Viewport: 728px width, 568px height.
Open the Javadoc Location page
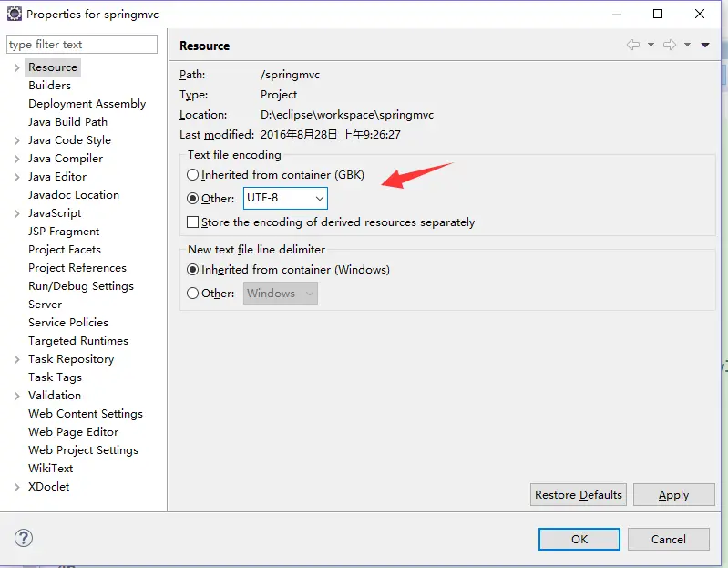click(74, 194)
